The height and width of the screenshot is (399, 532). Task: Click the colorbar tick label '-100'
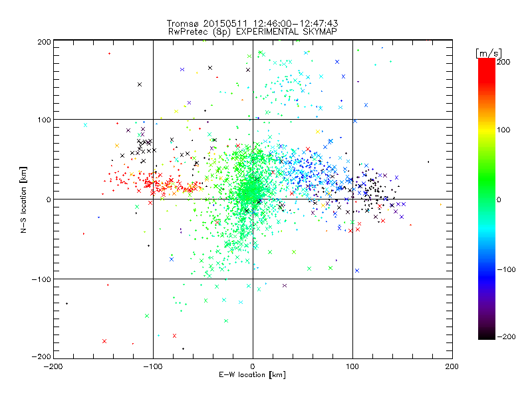click(x=506, y=269)
